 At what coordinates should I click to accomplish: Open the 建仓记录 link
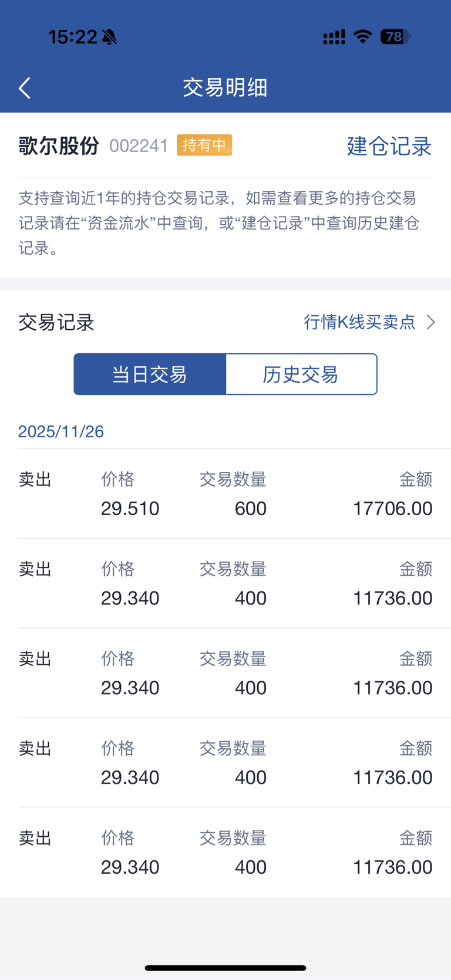pyautogui.click(x=389, y=146)
